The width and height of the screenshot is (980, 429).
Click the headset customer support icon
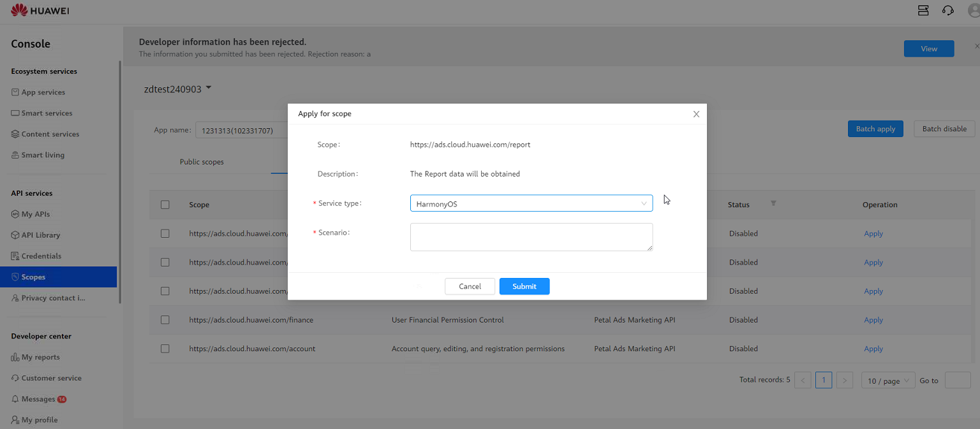point(947,10)
